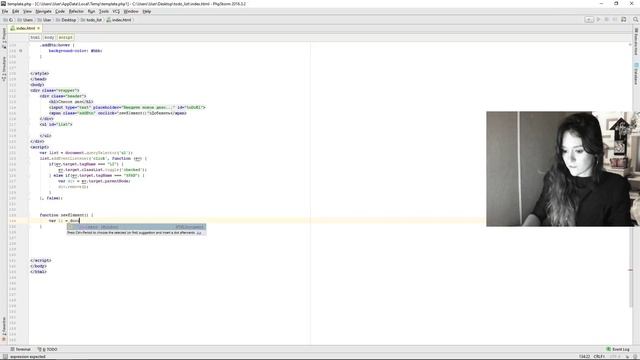Open the Project tool window on left
Image resolution: width=640 pixels, height=360 pixels.
pyautogui.click(x=4, y=38)
